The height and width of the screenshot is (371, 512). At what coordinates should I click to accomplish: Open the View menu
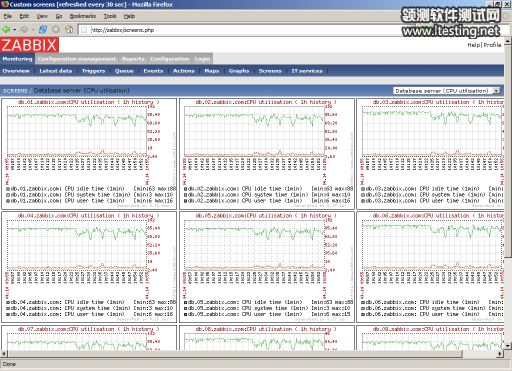tap(42, 16)
